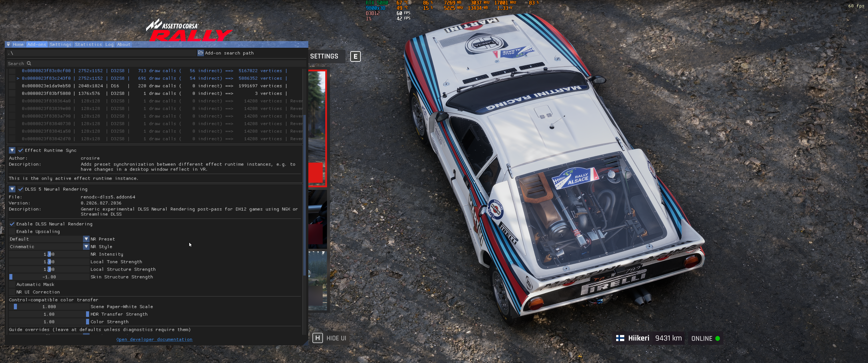
Task: Click the version value 0.2026.827.2036
Action: tap(101, 203)
